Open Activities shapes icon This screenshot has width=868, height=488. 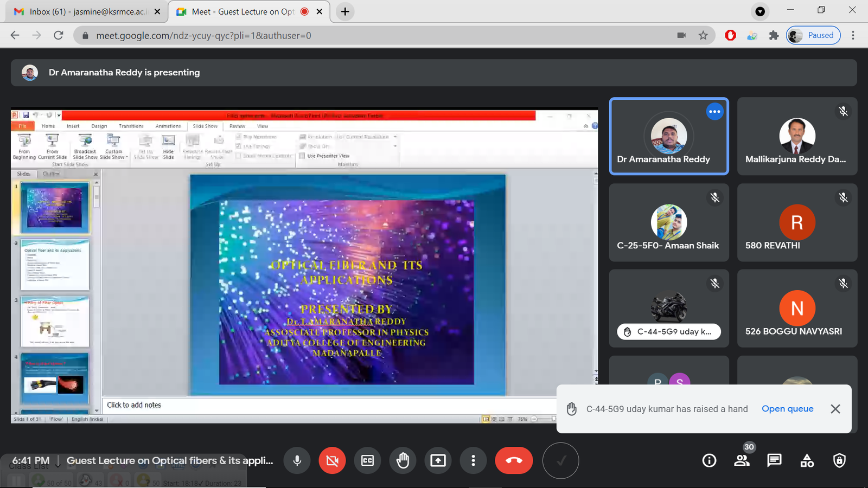click(807, 461)
